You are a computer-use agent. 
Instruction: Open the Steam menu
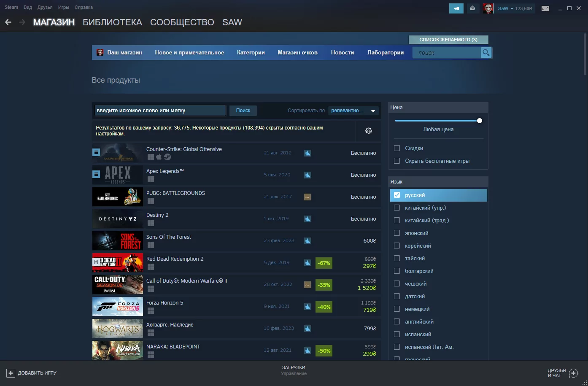(x=11, y=7)
